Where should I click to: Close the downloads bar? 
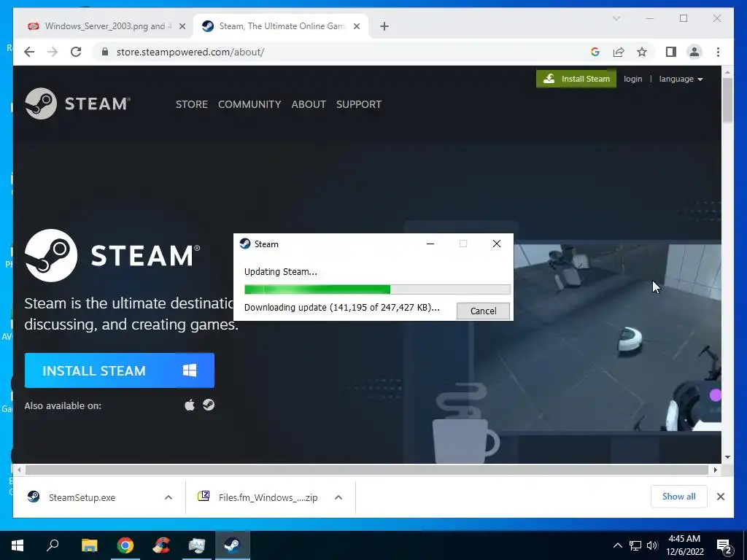coord(721,497)
